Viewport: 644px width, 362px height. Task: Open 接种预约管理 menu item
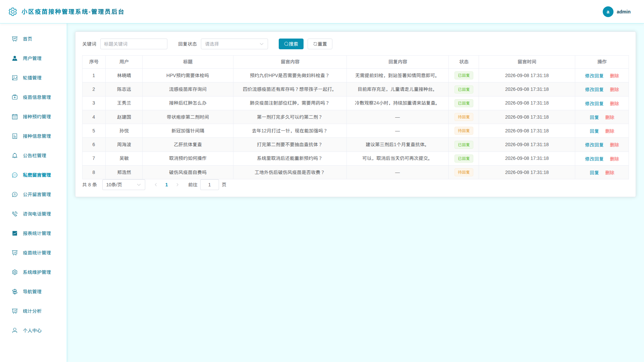(33, 117)
